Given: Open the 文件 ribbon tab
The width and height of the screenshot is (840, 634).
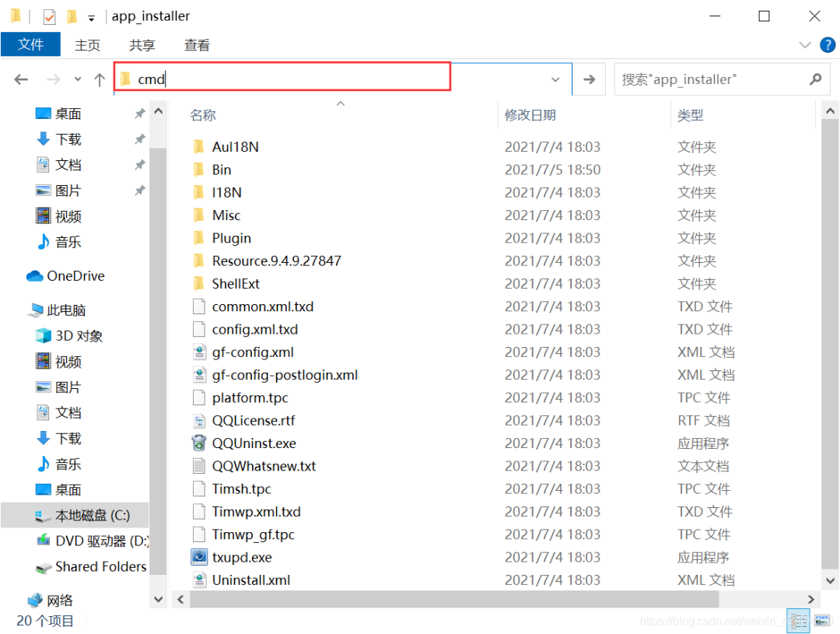Looking at the screenshot, I should [30, 44].
